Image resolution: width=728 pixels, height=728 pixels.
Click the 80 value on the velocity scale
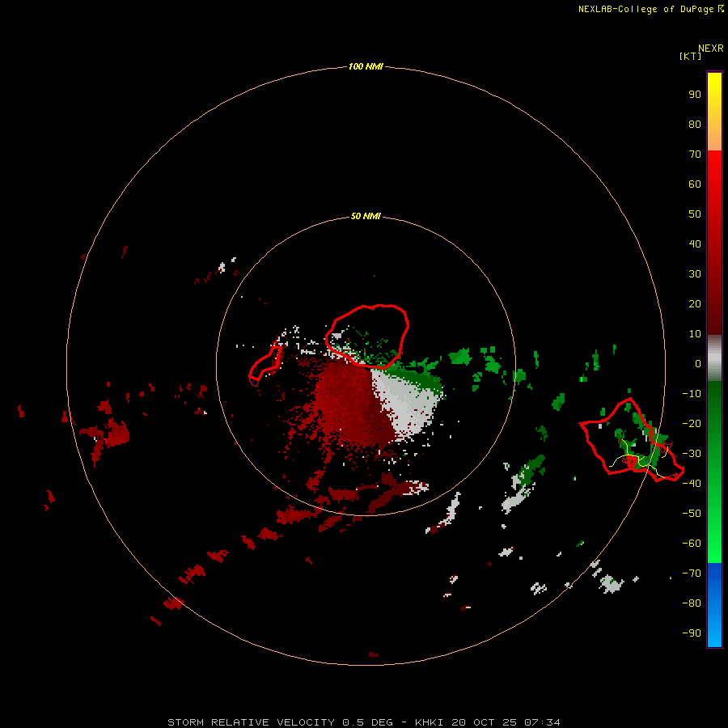click(695, 124)
